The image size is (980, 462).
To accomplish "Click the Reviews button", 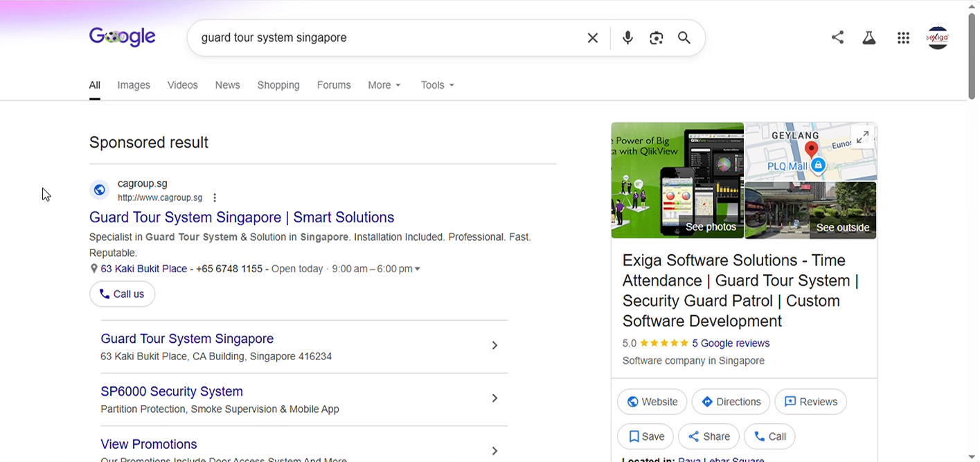I will tap(810, 402).
